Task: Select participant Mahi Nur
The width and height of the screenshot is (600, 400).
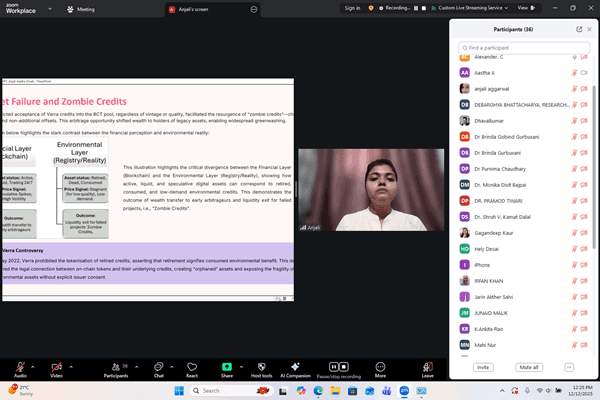Action: pos(523,345)
